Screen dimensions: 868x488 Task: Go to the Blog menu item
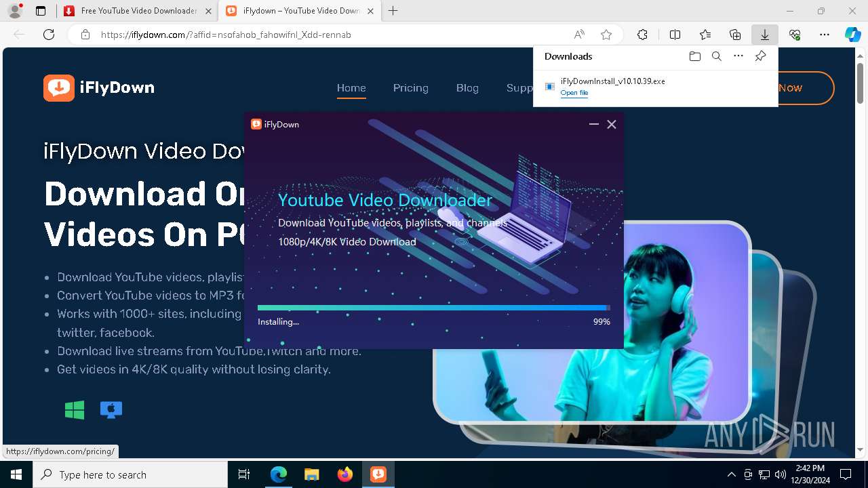[467, 87]
